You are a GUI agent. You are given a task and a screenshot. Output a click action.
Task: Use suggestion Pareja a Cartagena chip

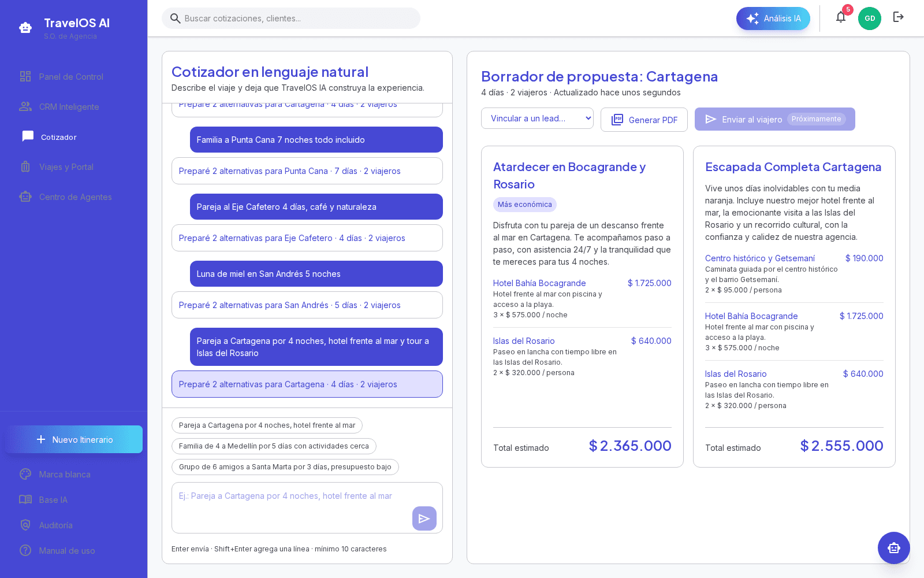267,425
